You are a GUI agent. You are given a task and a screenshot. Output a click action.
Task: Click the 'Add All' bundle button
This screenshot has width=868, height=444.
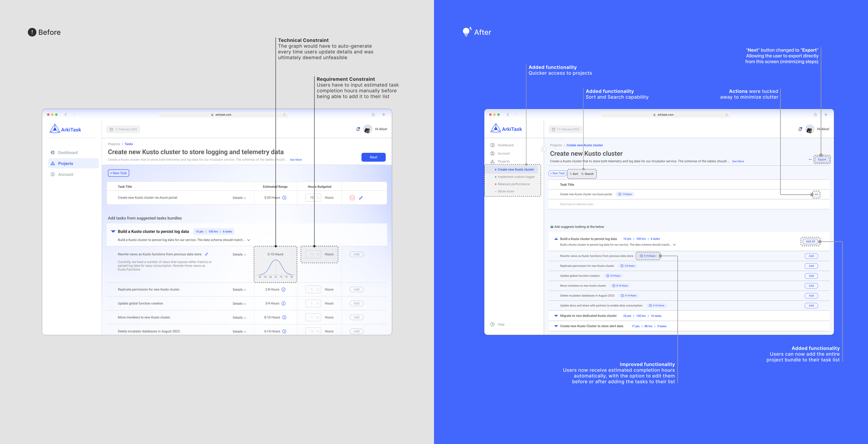810,242
